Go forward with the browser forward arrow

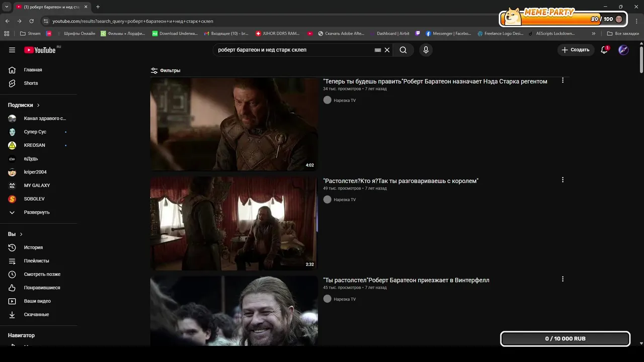click(x=19, y=21)
